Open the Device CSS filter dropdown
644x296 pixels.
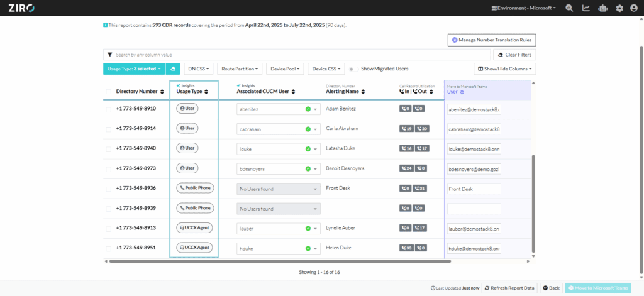click(x=326, y=69)
